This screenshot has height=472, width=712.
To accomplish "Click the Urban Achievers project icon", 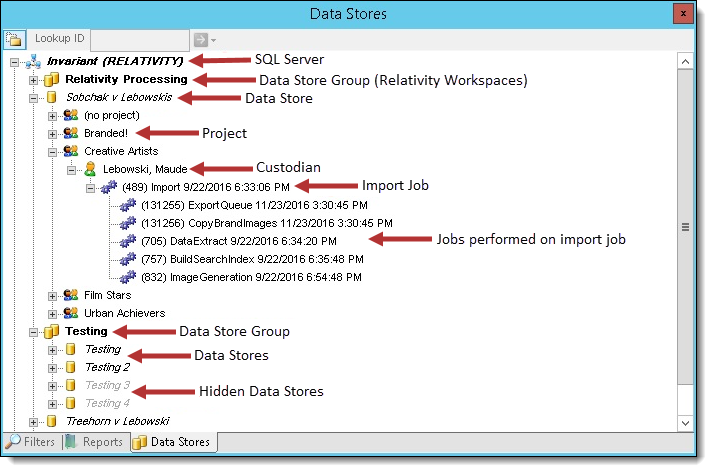I will coord(71,313).
